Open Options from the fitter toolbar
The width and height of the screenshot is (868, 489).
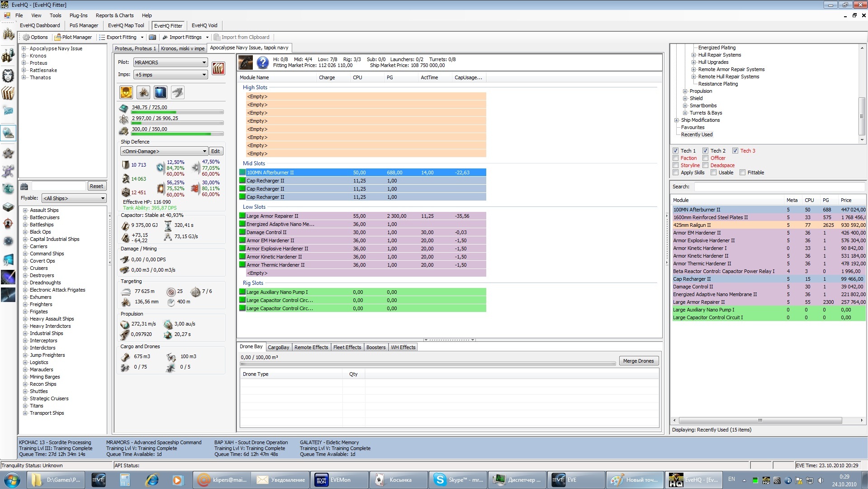35,37
